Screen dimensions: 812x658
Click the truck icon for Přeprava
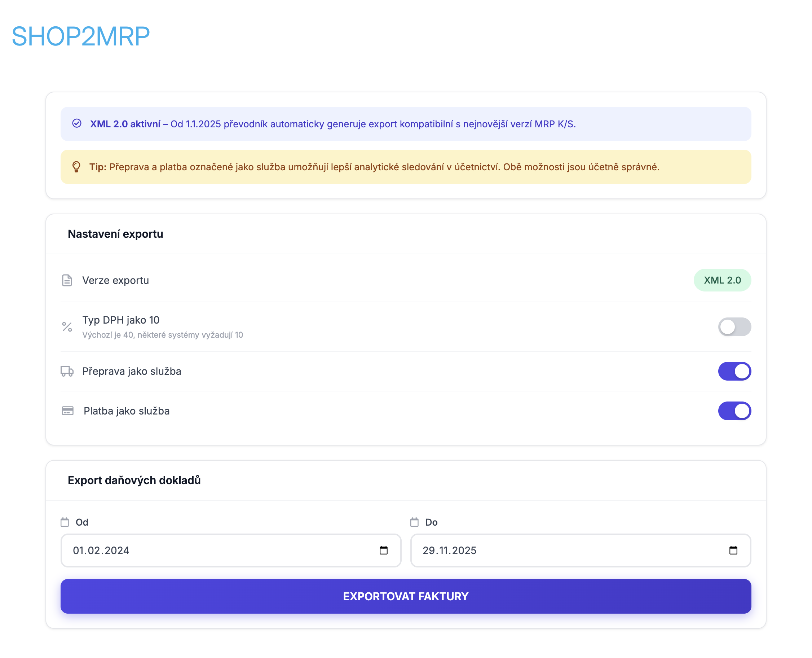tap(67, 371)
